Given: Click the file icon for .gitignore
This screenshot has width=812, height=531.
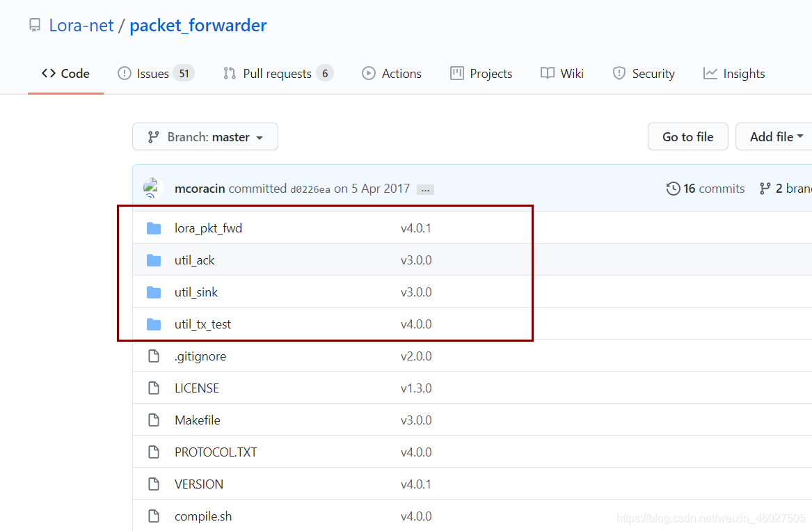Looking at the screenshot, I should pyautogui.click(x=154, y=356).
